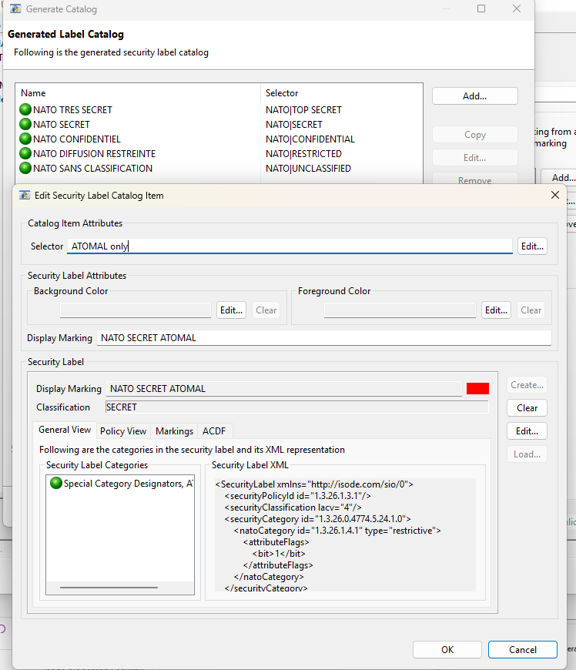Viewport: 576px width, 670px height.
Task: Click green icon beside NATO SECRET entry
Action: pos(26,124)
